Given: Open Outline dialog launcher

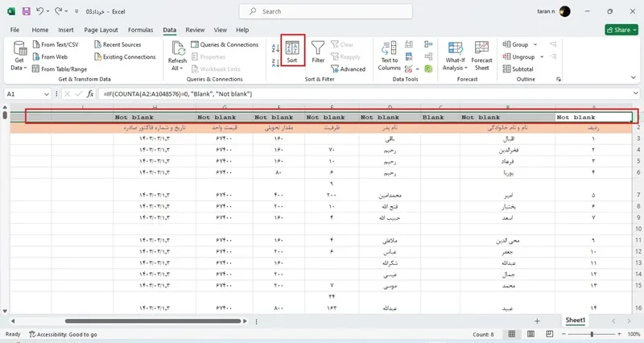Looking at the screenshot, I should click(559, 79).
